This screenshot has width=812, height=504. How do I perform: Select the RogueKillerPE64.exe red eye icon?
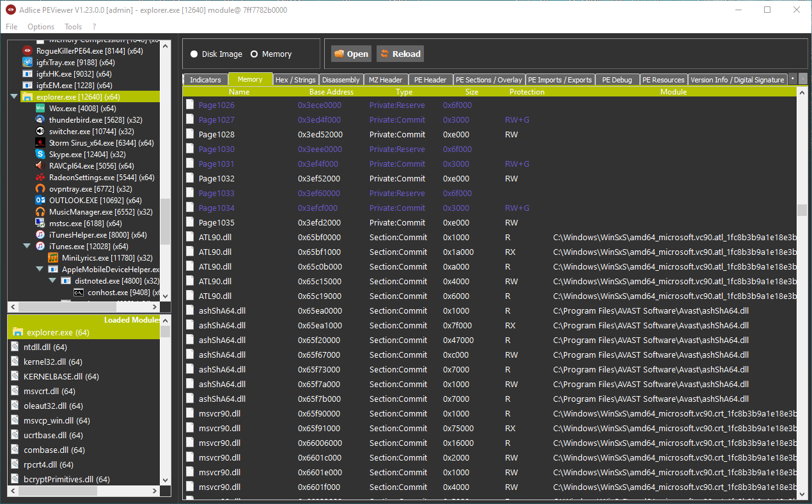pos(27,51)
